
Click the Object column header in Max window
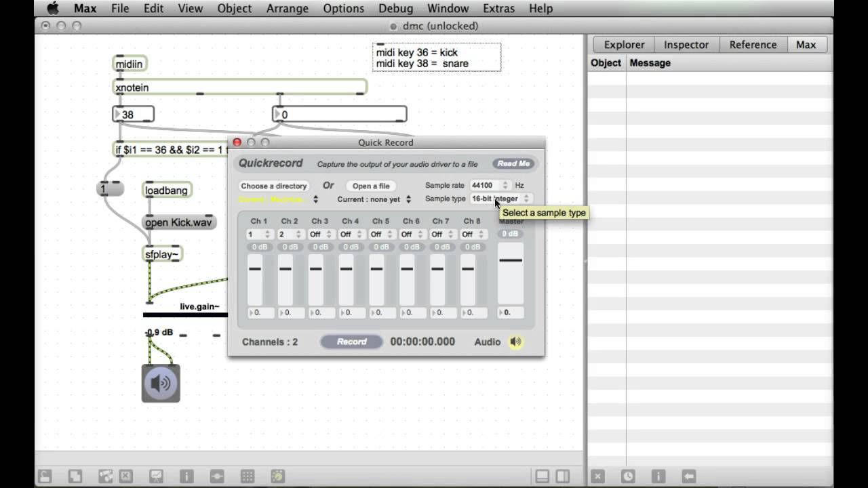tap(606, 63)
